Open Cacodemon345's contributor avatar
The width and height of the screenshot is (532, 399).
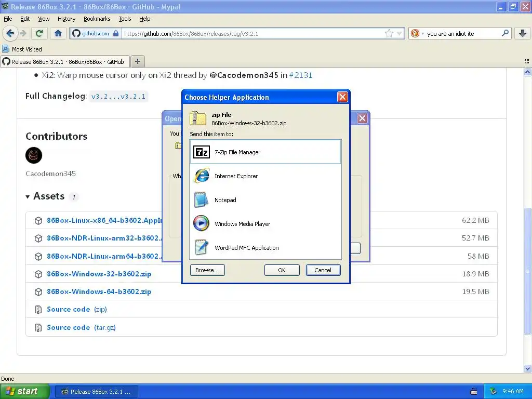coord(34,155)
